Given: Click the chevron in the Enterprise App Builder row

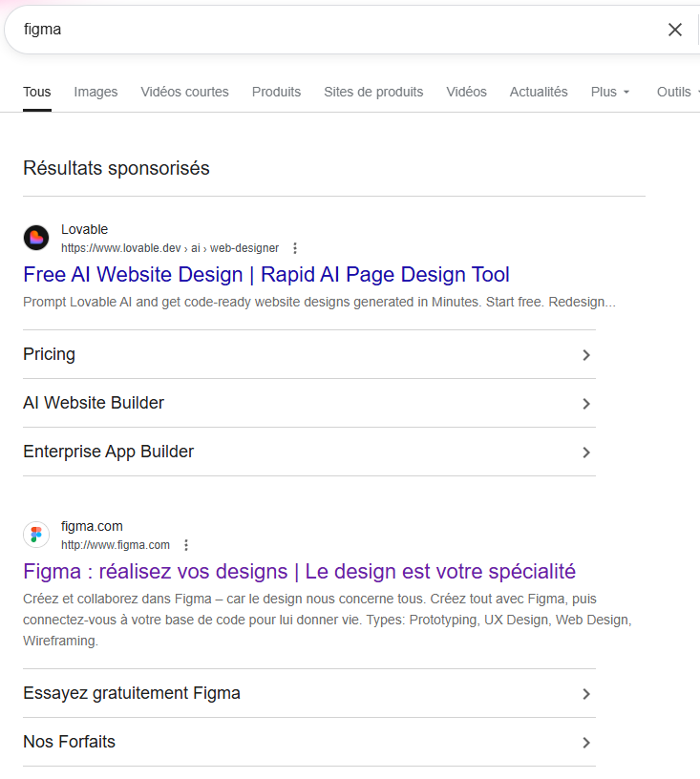Looking at the screenshot, I should pyautogui.click(x=586, y=453).
